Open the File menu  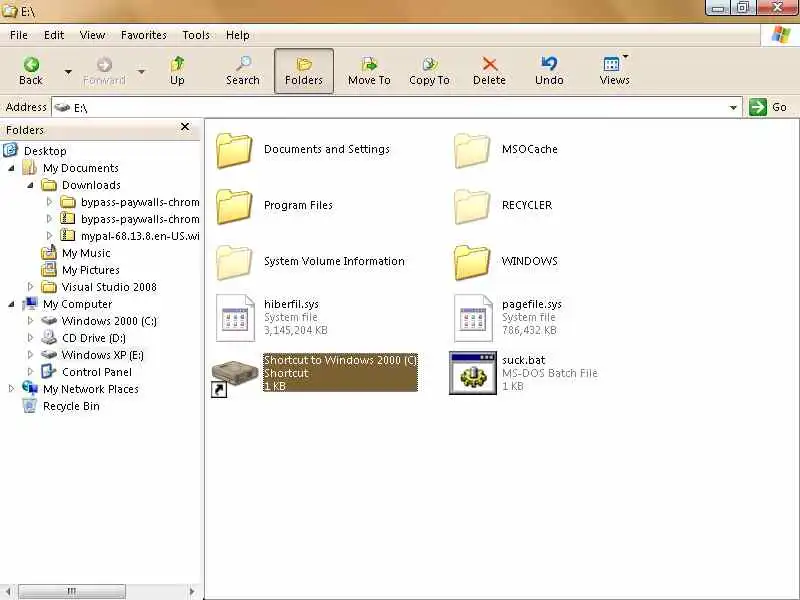(x=19, y=35)
